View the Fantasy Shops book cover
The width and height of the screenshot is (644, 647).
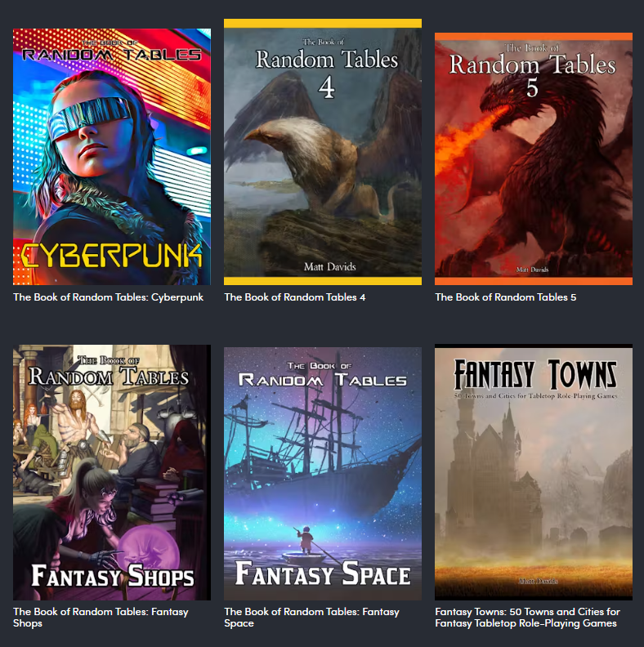[x=112, y=472]
